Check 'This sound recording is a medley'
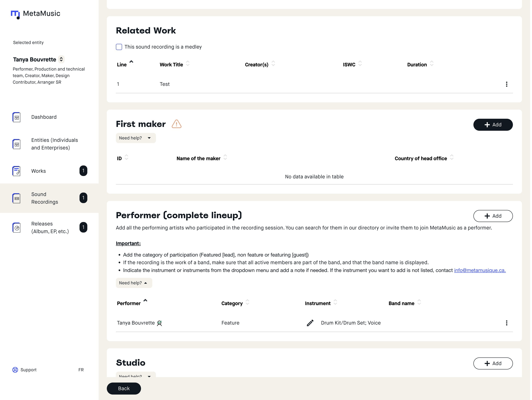This screenshot has width=532, height=400. coord(119,47)
